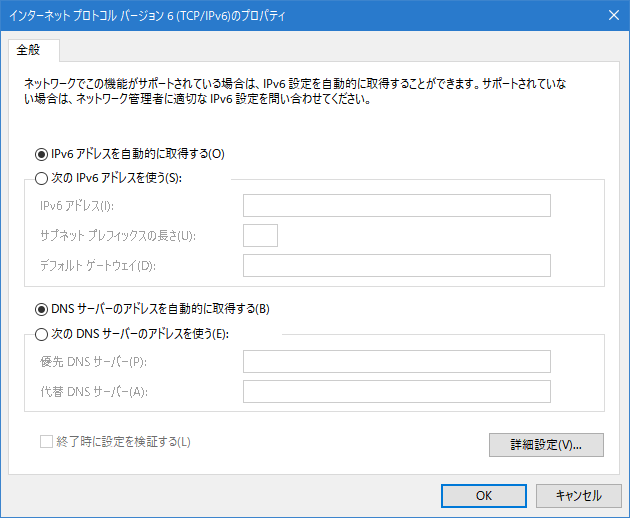The width and height of the screenshot is (630, 518).
Task: Click the IPv6 アドレス input field
Action: (397, 206)
